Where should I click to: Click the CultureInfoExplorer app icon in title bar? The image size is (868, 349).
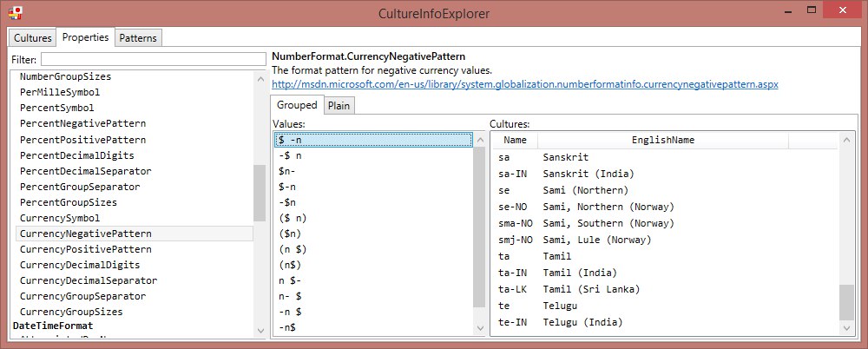tap(15, 12)
